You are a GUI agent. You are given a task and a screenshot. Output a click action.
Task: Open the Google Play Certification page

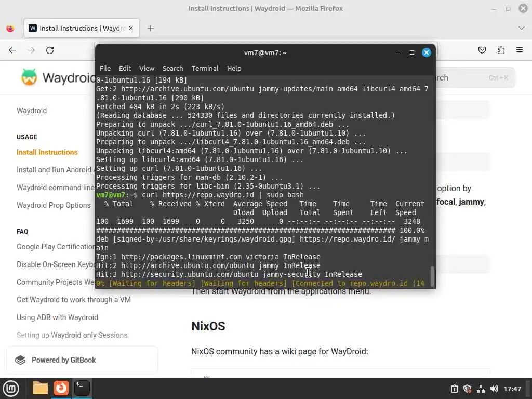point(56,247)
